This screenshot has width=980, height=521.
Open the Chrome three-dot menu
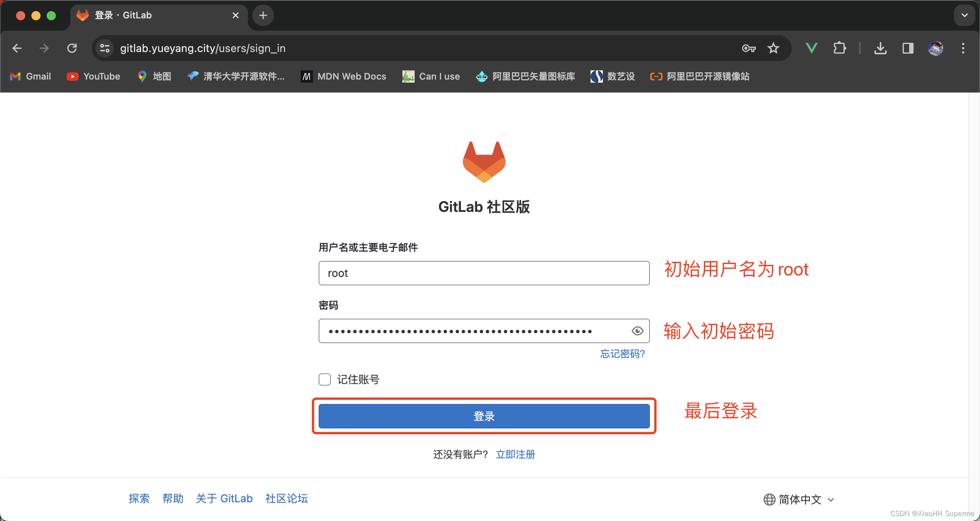(963, 48)
